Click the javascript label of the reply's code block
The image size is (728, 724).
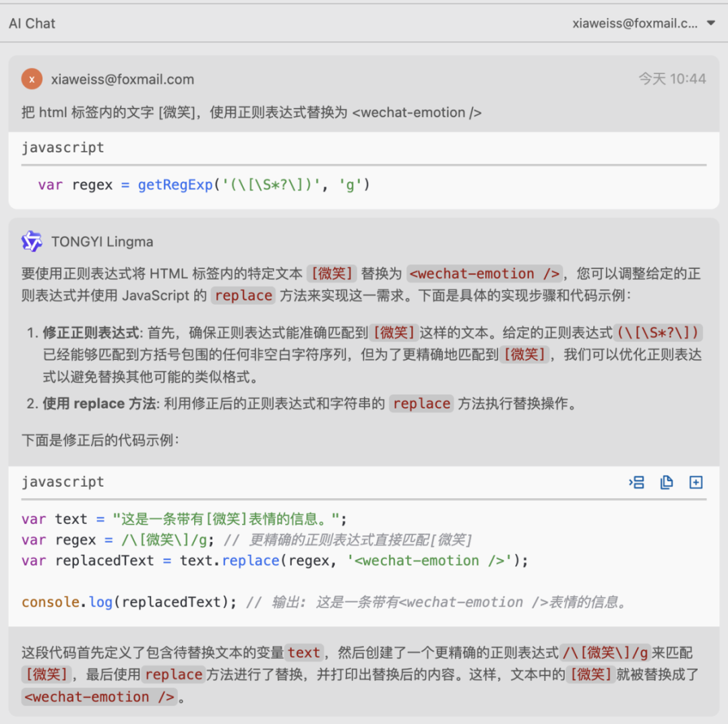[x=63, y=482]
